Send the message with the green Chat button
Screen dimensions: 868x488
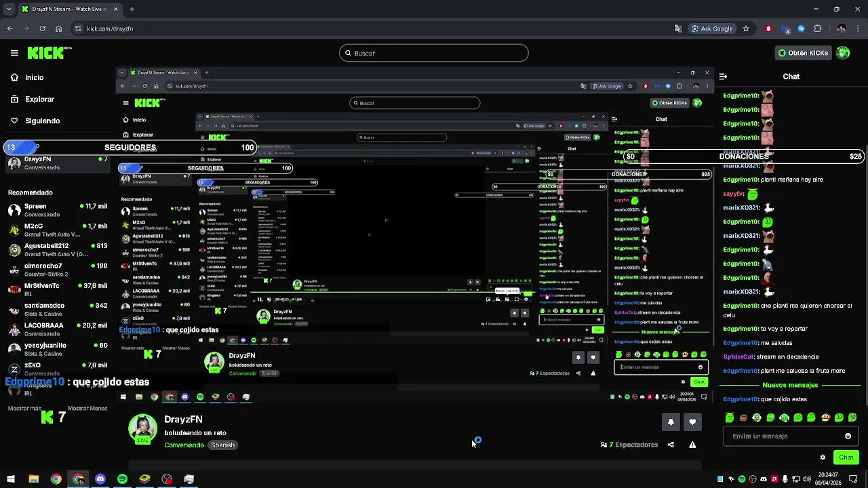point(846,457)
